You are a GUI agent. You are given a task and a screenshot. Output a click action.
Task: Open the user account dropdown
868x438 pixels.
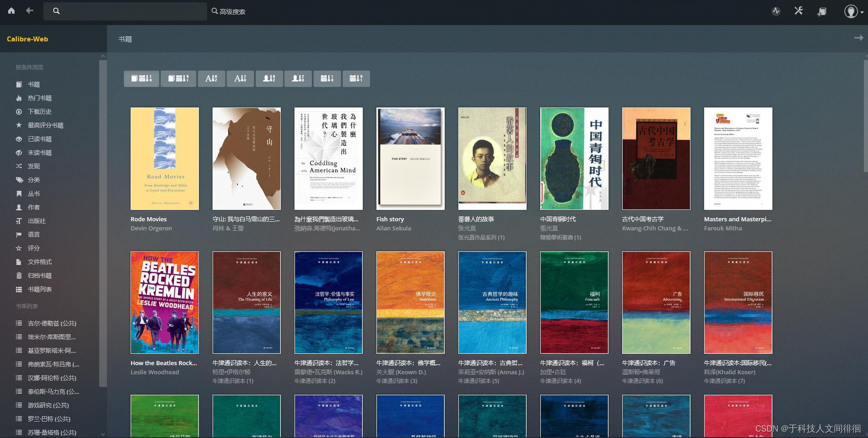pyautogui.click(x=853, y=11)
